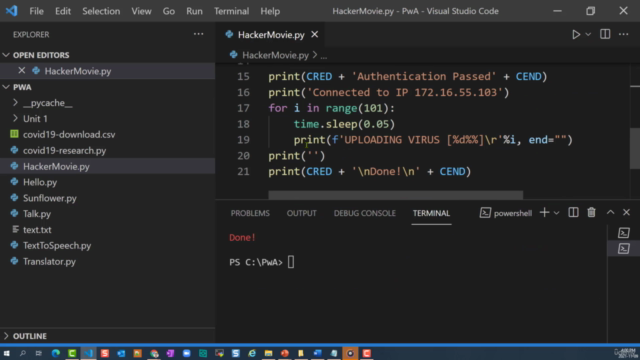Image resolution: width=640 pixels, height=360 pixels.
Task: Open Task View on taskbar
Action: (x=39, y=353)
